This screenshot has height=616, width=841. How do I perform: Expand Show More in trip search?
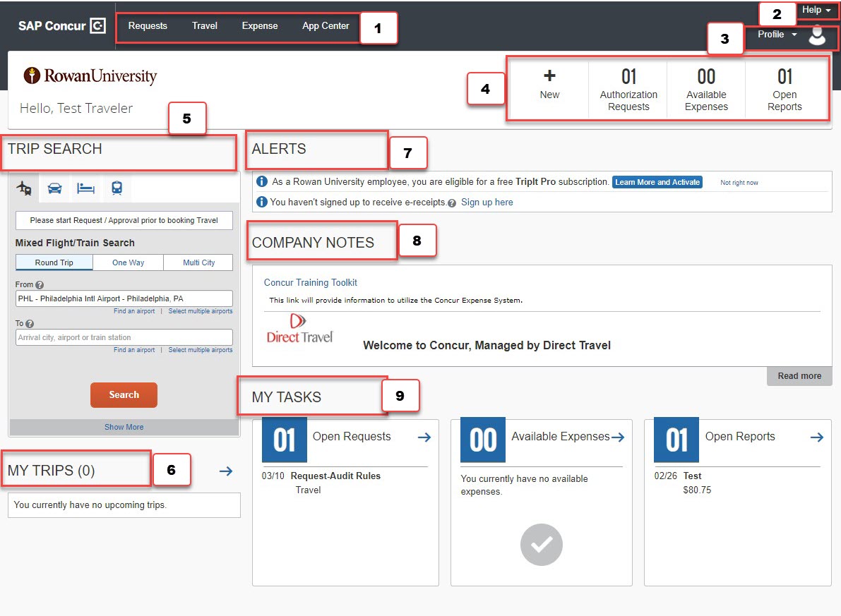[124, 427]
